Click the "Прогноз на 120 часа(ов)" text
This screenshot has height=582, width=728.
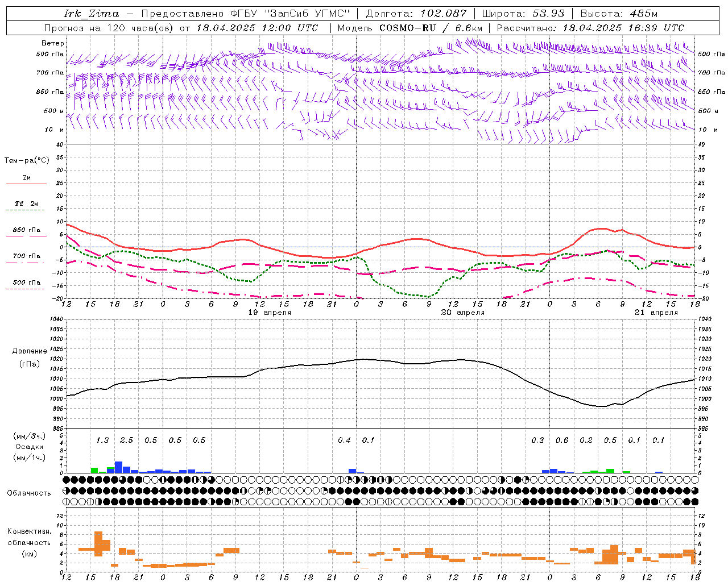[109, 28]
